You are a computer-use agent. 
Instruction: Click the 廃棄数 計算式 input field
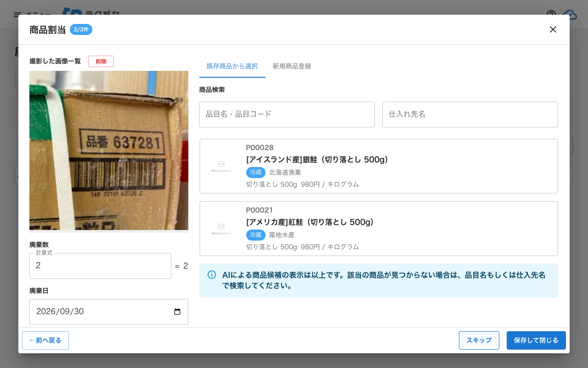(x=100, y=266)
